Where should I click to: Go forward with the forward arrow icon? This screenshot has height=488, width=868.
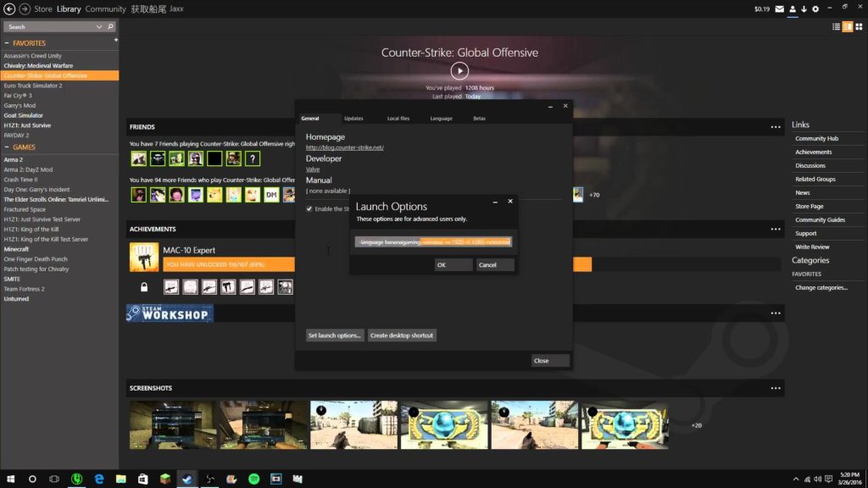click(25, 8)
